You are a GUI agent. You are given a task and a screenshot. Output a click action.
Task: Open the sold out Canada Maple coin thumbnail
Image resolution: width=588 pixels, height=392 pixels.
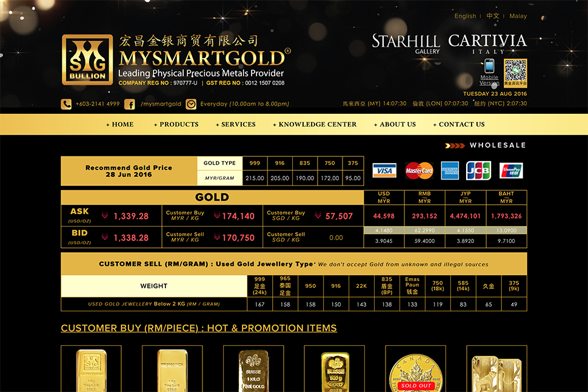415,369
